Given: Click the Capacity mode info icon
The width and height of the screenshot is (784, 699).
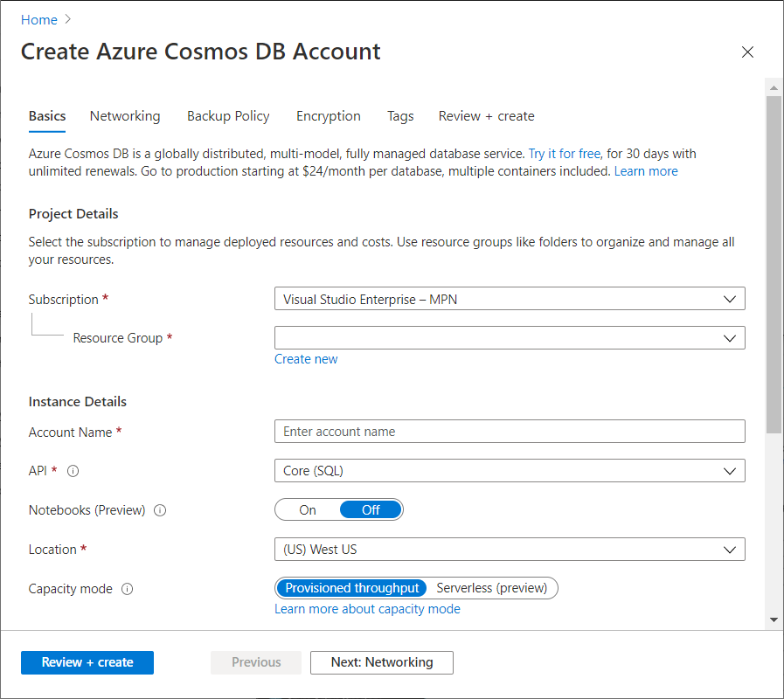Looking at the screenshot, I should pos(128,589).
